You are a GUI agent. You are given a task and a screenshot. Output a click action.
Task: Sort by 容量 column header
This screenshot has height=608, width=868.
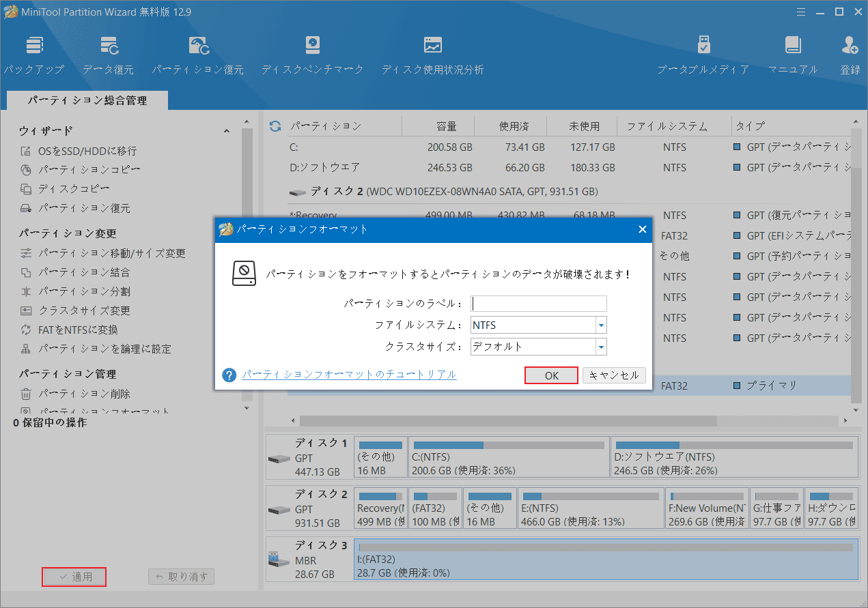pyautogui.click(x=447, y=126)
